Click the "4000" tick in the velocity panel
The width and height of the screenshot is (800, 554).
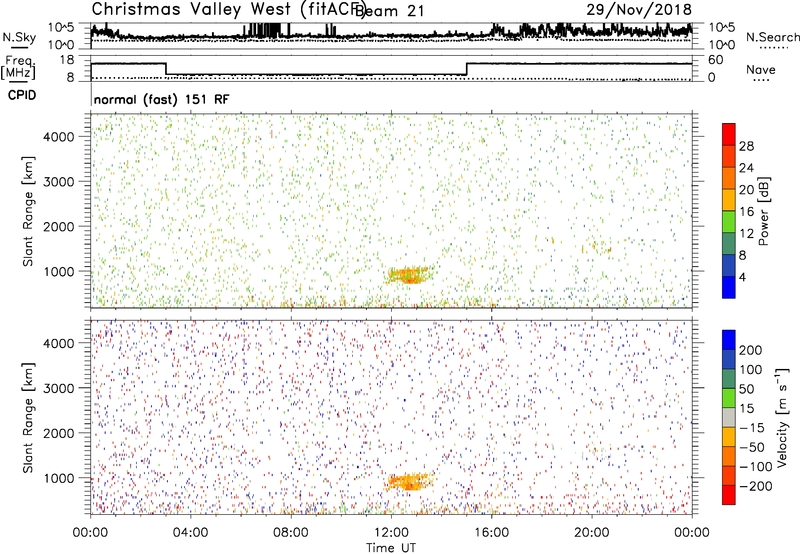[58, 343]
